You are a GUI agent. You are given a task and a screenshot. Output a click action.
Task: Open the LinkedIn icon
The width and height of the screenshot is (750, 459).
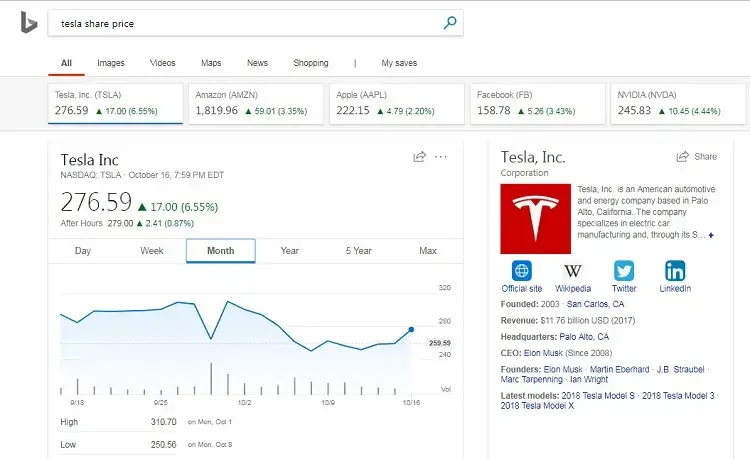pos(675,271)
